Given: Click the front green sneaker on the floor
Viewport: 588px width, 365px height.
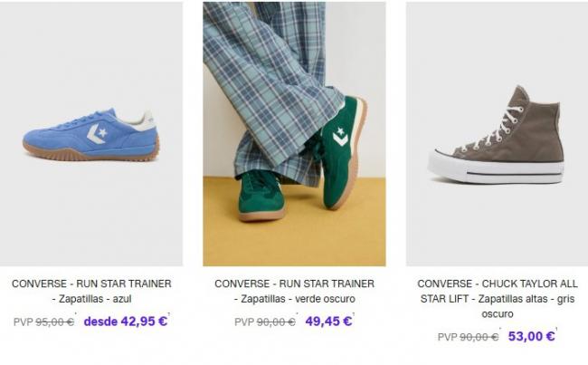Looking at the screenshot, I should [261, 195].
